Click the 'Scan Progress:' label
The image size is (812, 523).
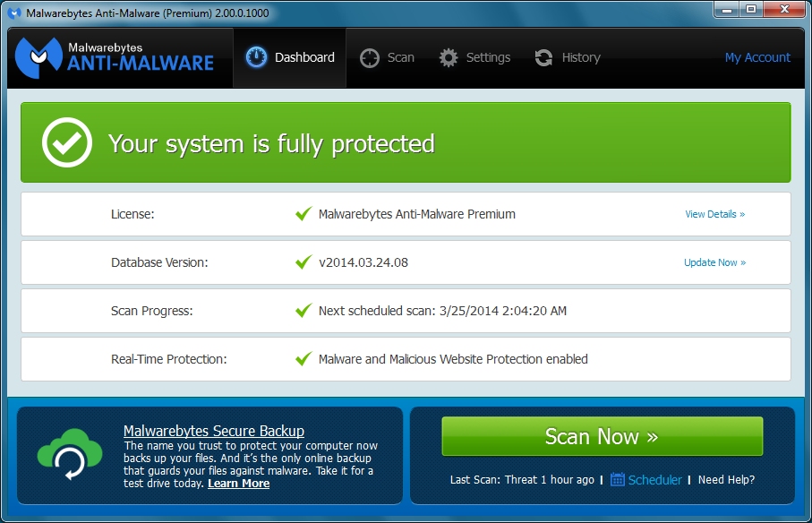tap(151, 311)
